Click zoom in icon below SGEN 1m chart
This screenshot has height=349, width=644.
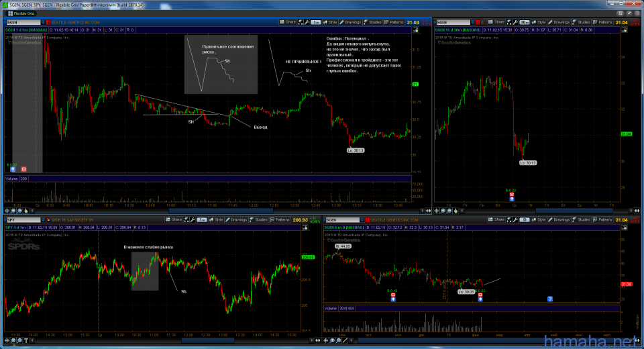[x=13, y=211]
